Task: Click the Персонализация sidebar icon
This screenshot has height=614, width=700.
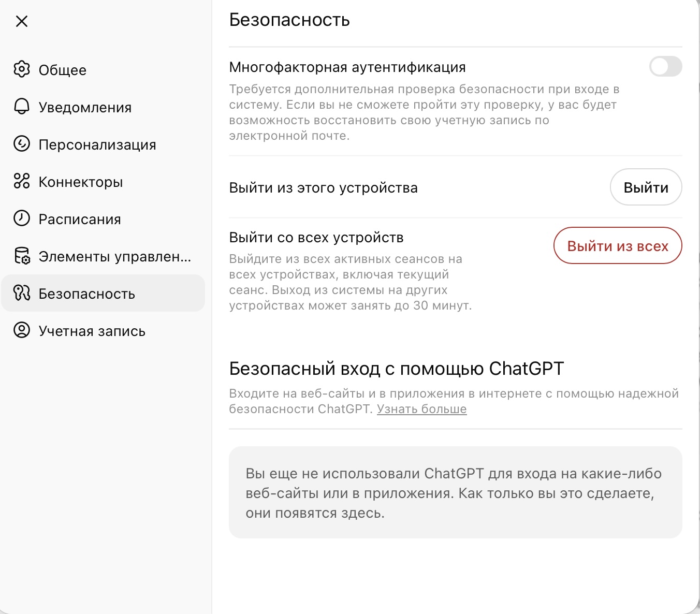Action: pyautogui.click(x=22, y=144)
